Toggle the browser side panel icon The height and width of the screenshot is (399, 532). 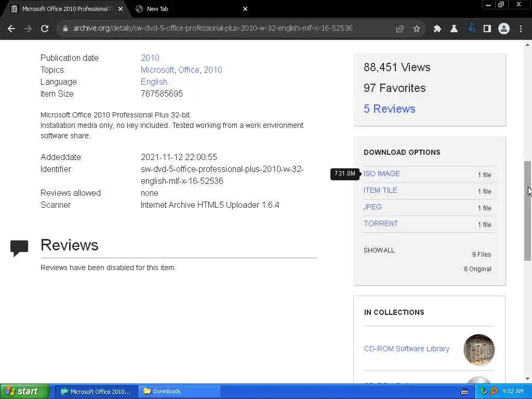pos(487,29)
